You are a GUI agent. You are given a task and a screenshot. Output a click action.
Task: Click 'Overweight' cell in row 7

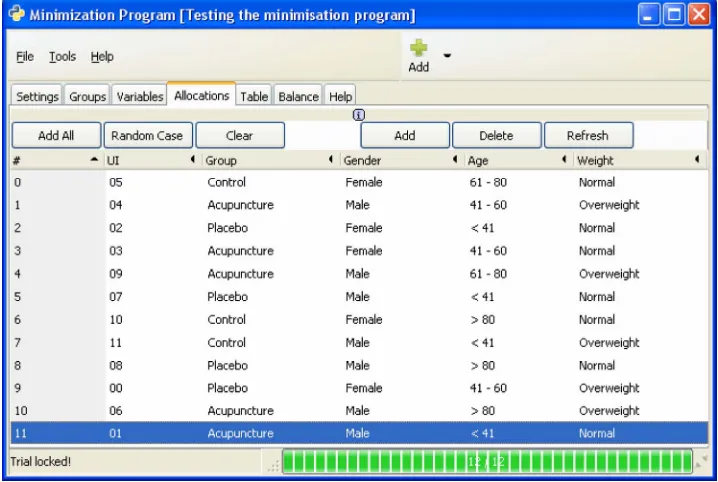pyautogui.click(x=609, y=342)
